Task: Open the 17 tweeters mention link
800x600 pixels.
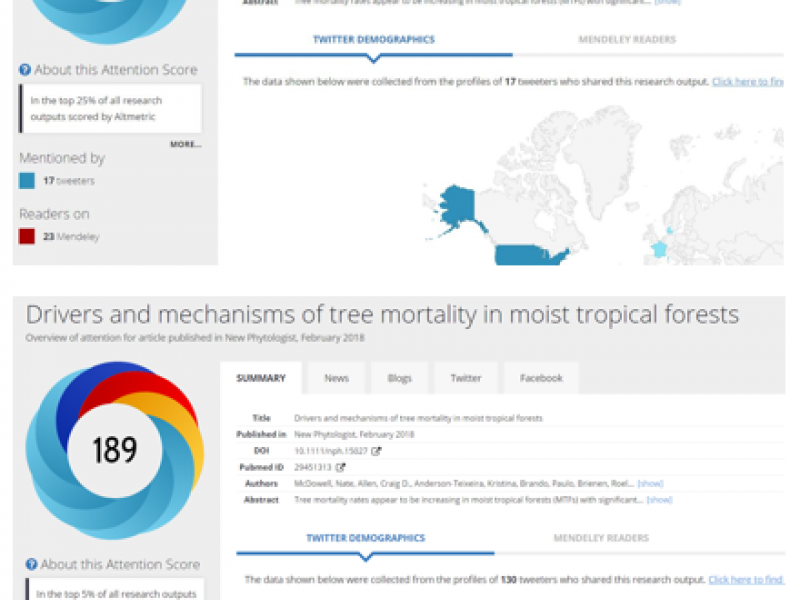Action: point(69,181)
